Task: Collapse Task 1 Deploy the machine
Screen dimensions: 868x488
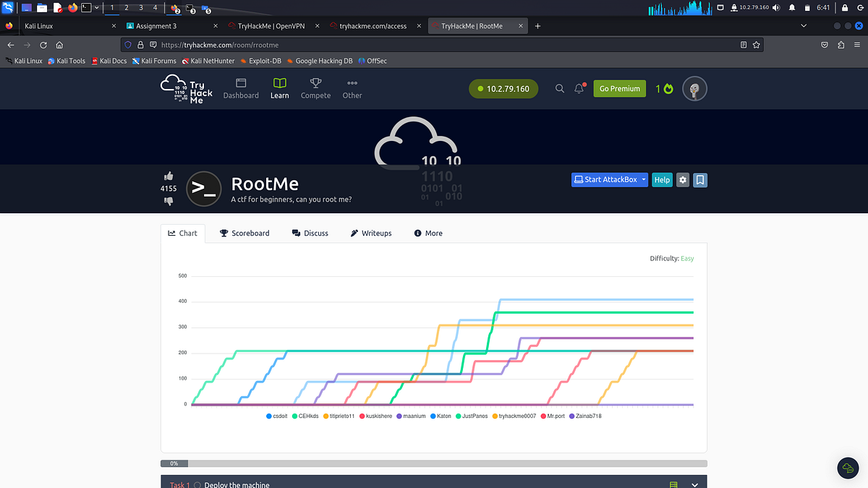Action: point(694,484)
